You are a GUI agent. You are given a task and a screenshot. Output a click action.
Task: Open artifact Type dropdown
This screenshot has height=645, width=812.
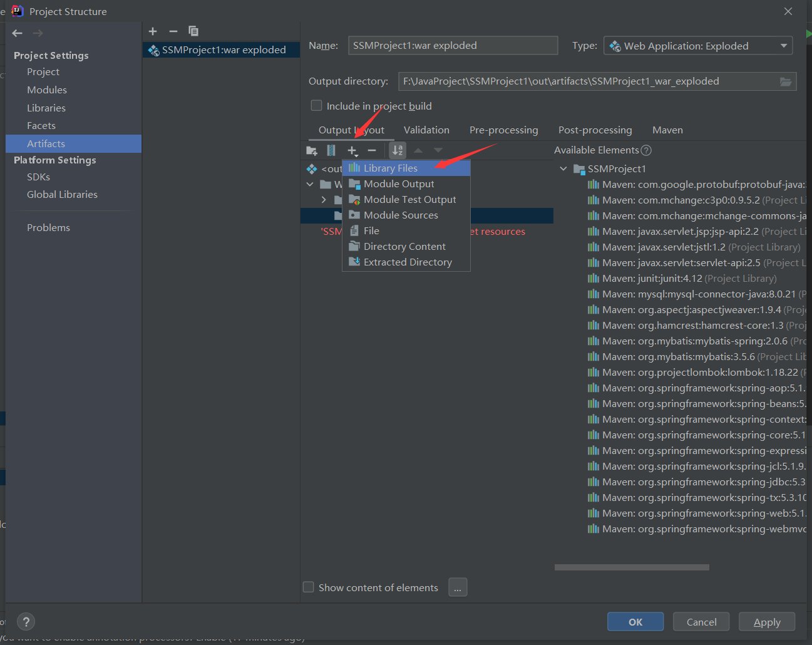[x=698, y=46]
